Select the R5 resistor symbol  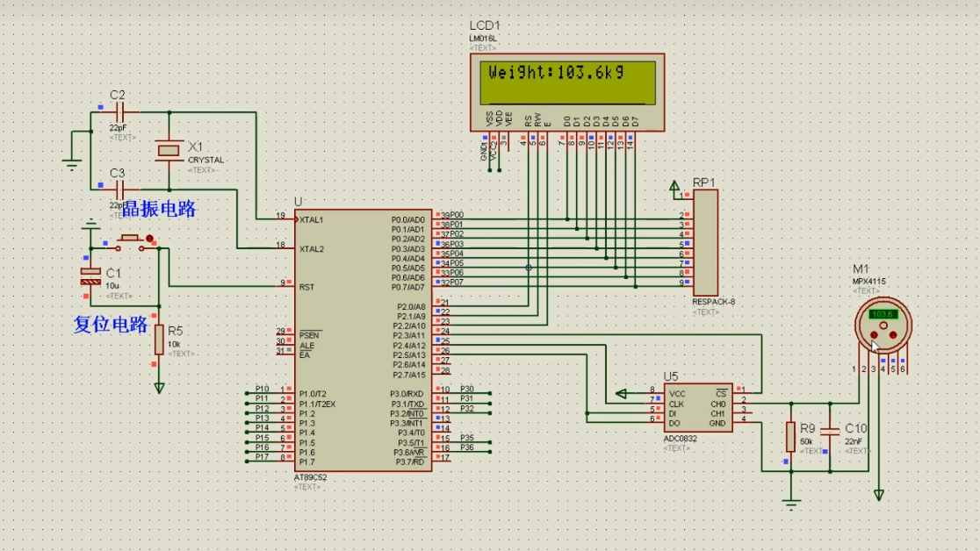tap(159, 340)
